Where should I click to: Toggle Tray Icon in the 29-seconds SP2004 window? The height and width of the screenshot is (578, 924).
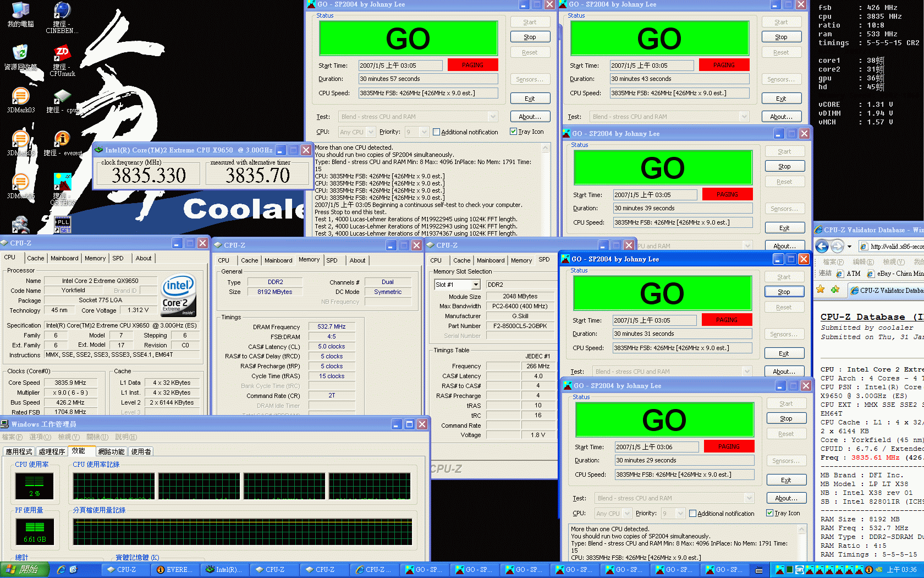pyautogui.click(x=783, y=513)
